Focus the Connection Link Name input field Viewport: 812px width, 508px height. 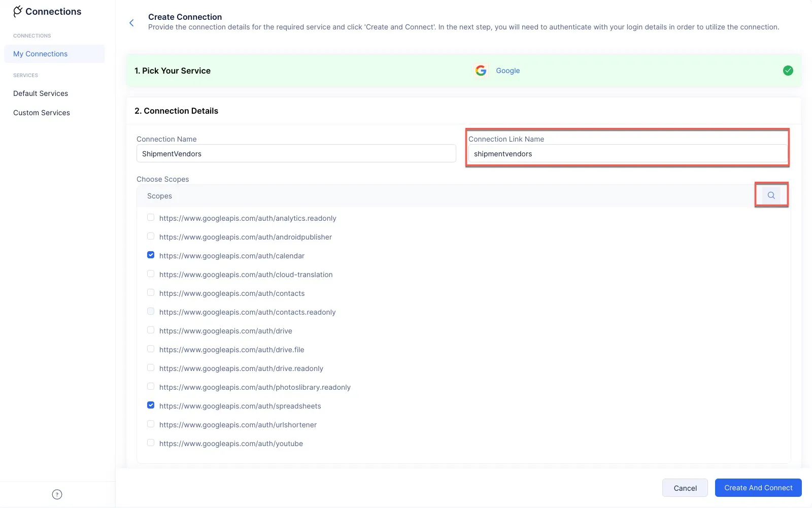[x=628, y=154]
